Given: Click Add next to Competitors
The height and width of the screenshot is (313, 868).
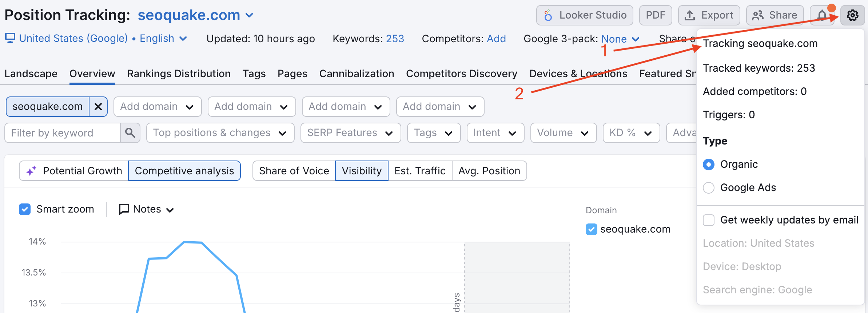Looking at the screenshot, I should coord(496,39).
